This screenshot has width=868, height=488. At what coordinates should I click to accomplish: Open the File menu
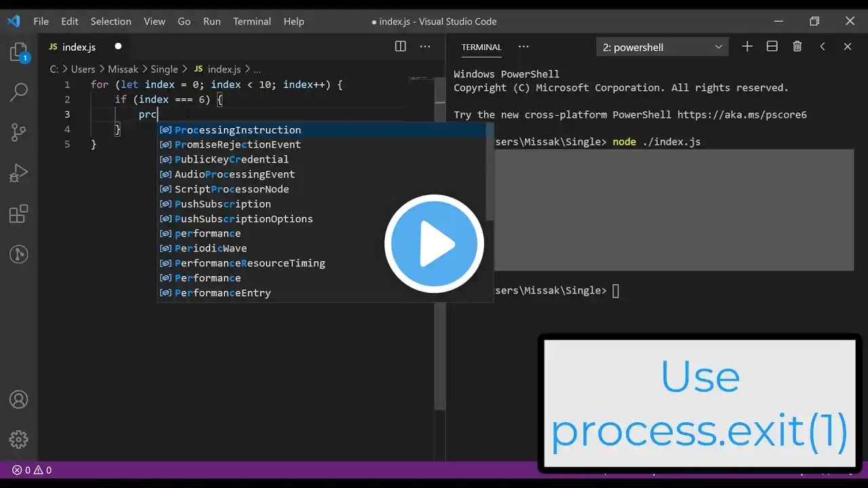41,21
